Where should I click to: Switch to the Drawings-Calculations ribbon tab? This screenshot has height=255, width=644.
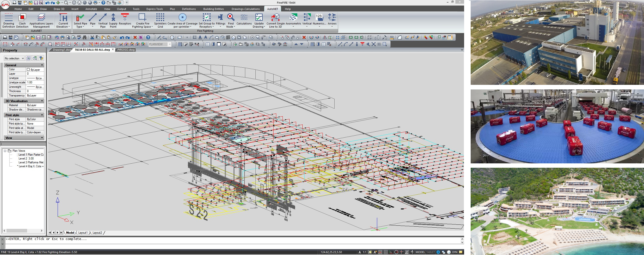pyautogui.click(x=246, y=9)
